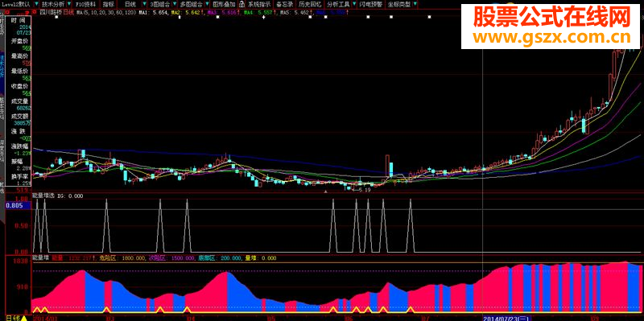Open dropdown arrow beside 日线 period selector

pyautogui.click(x=144, y=5)
